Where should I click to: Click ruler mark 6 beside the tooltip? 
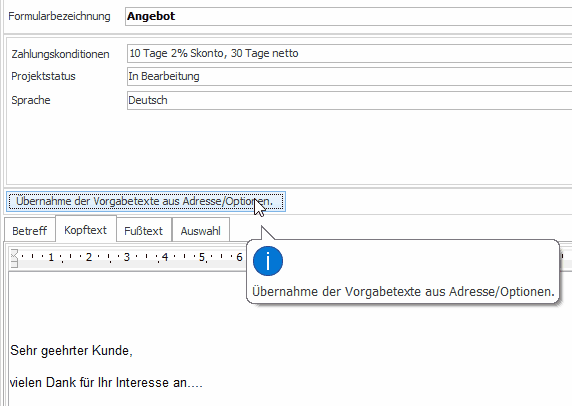click(239, 257)
